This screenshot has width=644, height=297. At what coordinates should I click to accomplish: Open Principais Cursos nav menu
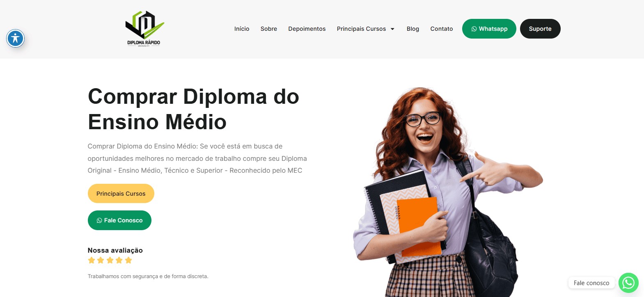tap(362, 29)
